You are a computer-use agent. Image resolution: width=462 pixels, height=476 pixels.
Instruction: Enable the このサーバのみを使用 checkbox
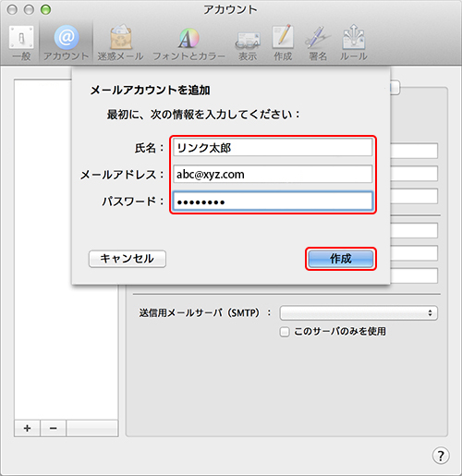[285, 332]
